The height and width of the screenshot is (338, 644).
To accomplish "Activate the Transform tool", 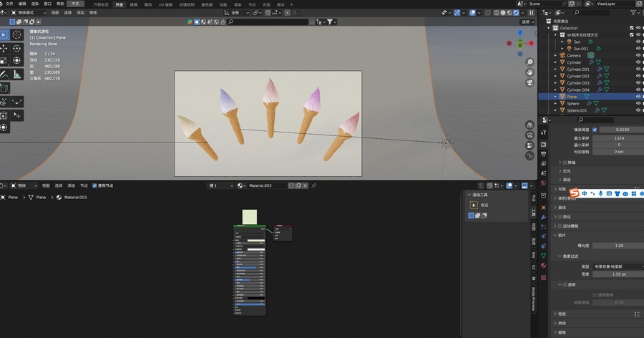I will coord(17,61).
